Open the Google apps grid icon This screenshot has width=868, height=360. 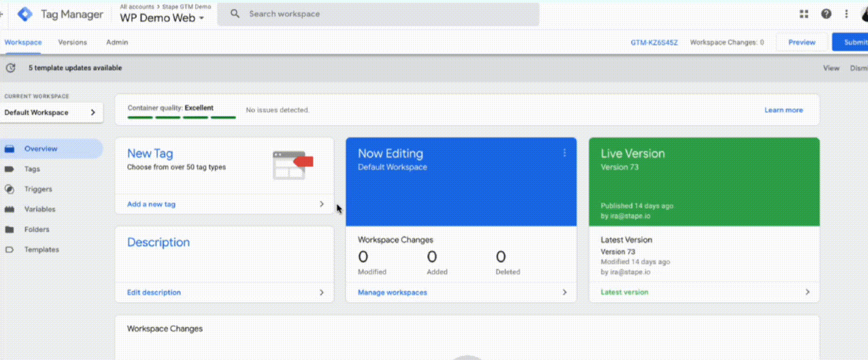(x=804, y=14)
